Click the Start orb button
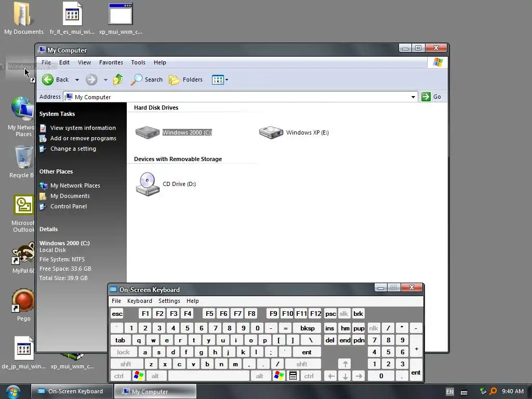The width and height of the screenshot is (532, 399). point(12,392)
